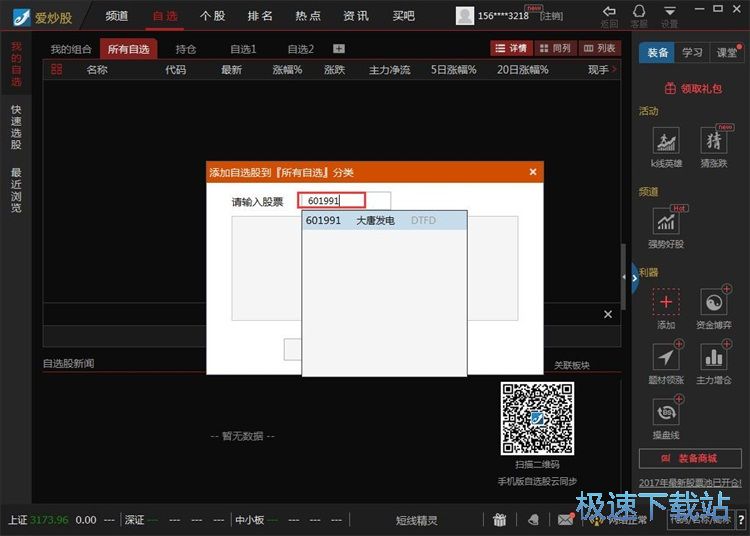
Task: Open the K线英雄 activity icon
Action: [x=666, y=141]
